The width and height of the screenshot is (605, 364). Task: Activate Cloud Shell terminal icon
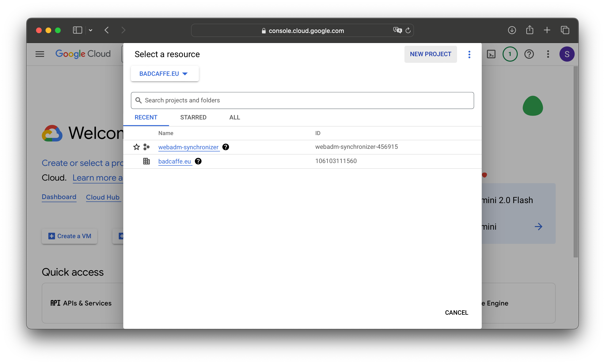pyautogui.click(x=491, y=54)
